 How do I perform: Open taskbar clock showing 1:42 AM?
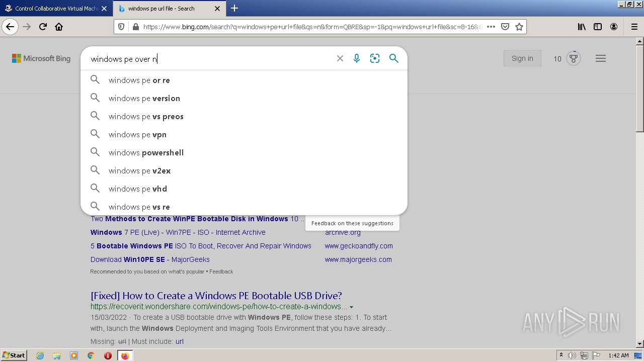[618, 355]
